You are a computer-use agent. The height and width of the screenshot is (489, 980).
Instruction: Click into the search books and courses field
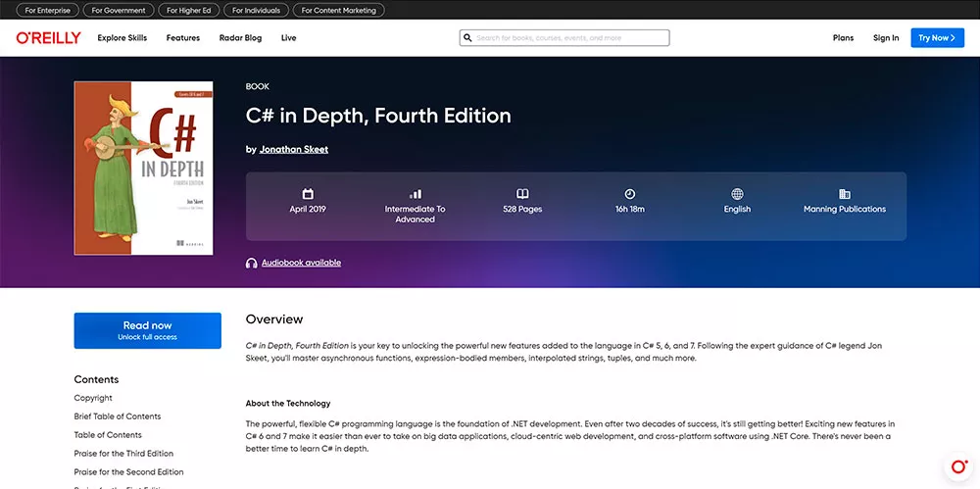point(564,38)
